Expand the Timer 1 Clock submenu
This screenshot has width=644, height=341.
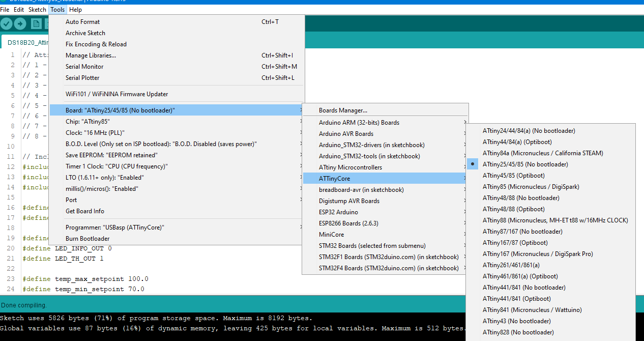pos(177,166)
